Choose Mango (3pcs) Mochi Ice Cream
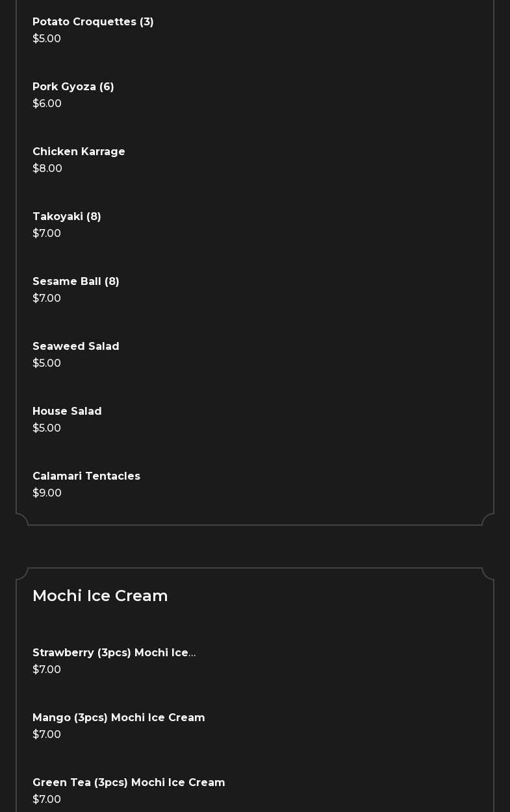Image resolution: width=510 pixels, height=812 pixels. click(x=119, y=718)
